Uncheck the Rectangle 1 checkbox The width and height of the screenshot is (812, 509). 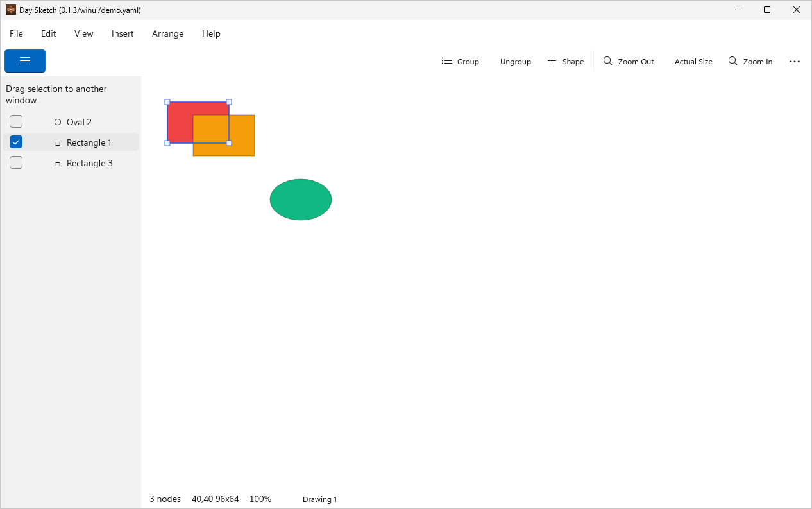coord(16,142)
